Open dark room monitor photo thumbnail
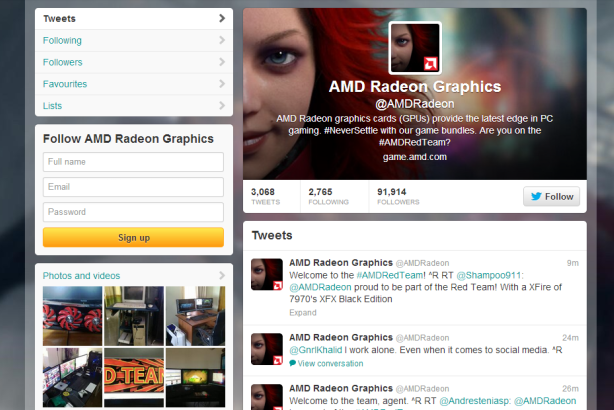Screen dimensions: 614x410 [x=195, y=377]
